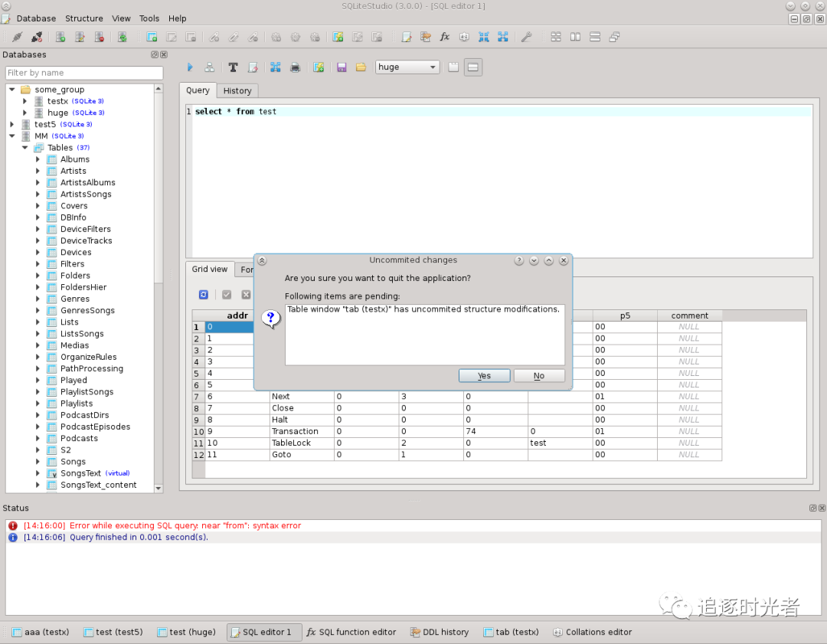This screenshot has width=827, height=644.
Task: Refresh grid data with blue refresh icon
Action: (204, 295)
